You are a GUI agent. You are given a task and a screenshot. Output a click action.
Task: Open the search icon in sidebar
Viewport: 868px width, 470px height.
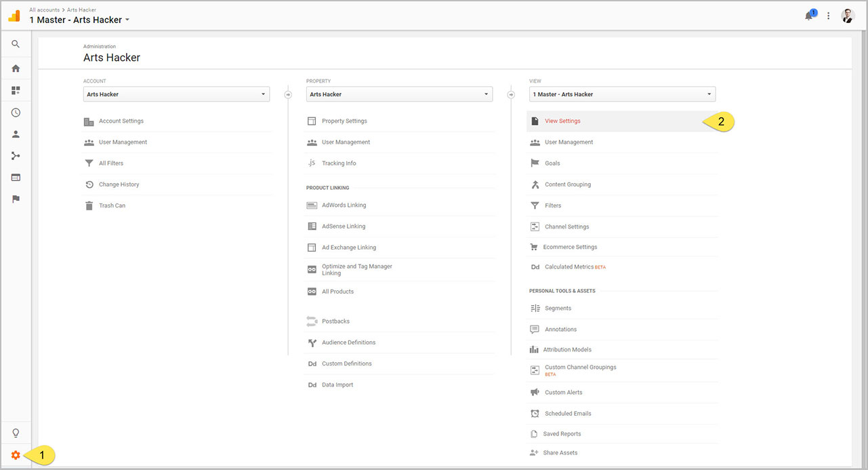pyautogui.click(x=16, y=44)
